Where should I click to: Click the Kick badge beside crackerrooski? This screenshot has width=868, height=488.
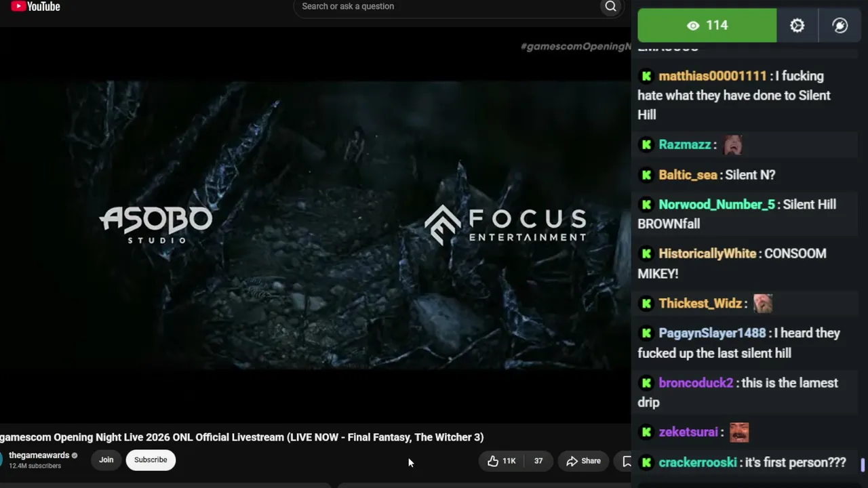[646, 462]
